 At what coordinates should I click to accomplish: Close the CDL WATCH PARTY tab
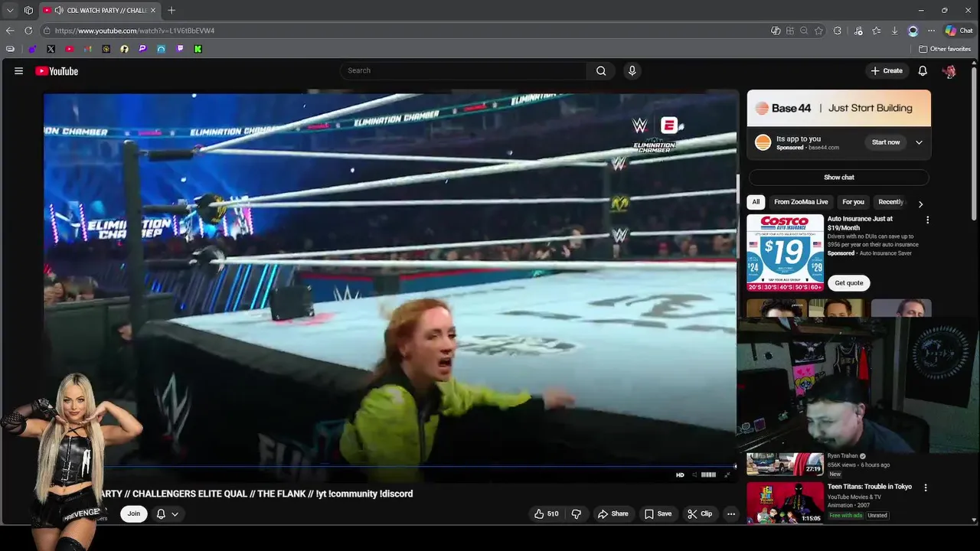(153, 10)
